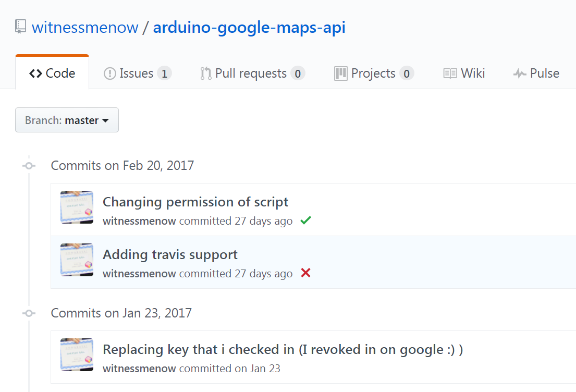Click avatar beside Replacing key commit

[77, 354]
